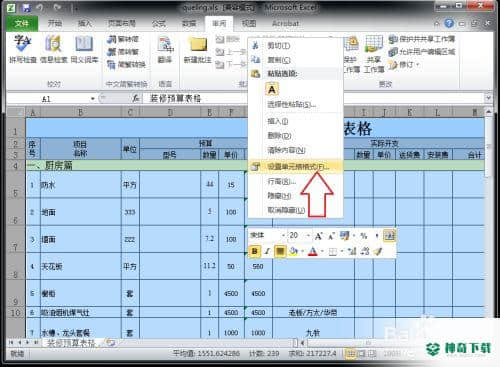Viewport: 500px width, 367px height.
Task: Open font size 20 dropdown
Action: [x=308, y=236]
